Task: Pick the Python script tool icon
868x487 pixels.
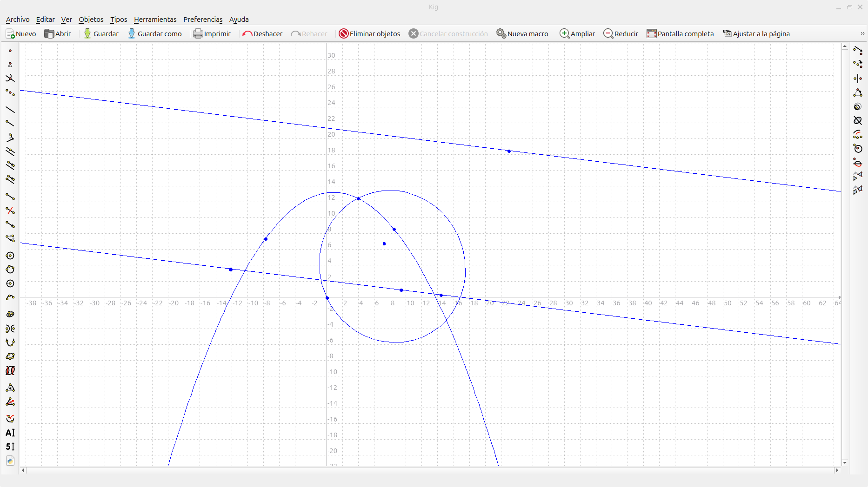Action: point(10,461)
